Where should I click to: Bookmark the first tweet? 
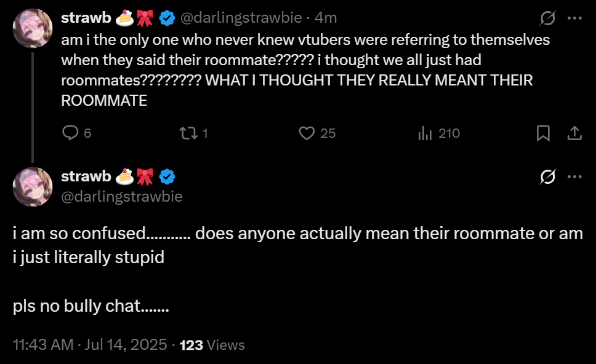543,133
